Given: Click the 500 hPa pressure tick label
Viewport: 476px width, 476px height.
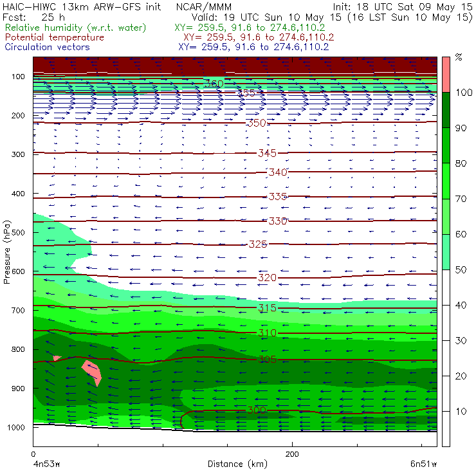Looking at the screenshot, I should tap(18, 233).
